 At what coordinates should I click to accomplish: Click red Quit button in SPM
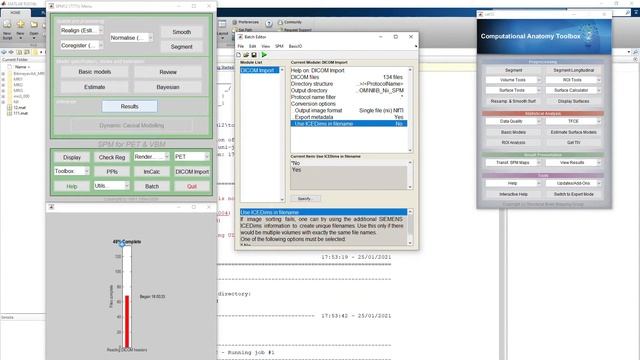192,186
